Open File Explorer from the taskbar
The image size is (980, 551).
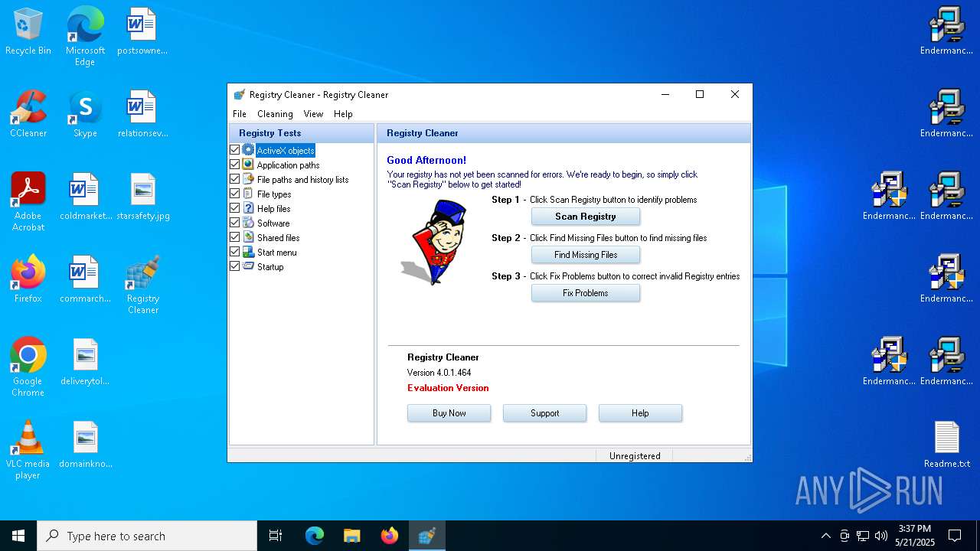coord(352,536)
